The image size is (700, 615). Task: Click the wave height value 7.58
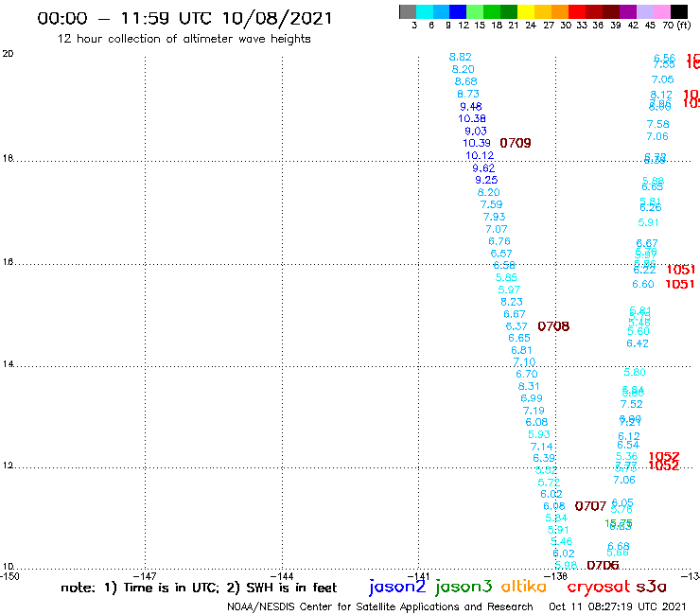658,124
